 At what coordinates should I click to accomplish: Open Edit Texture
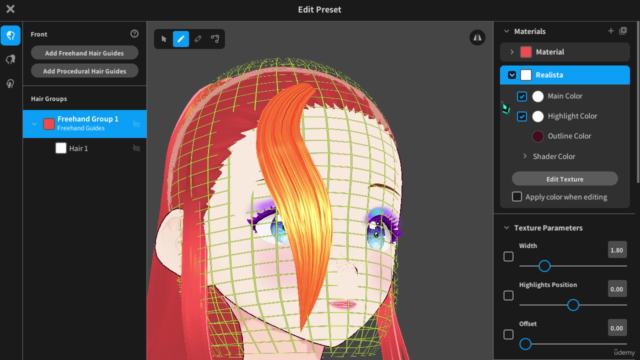tap(565, 179)
